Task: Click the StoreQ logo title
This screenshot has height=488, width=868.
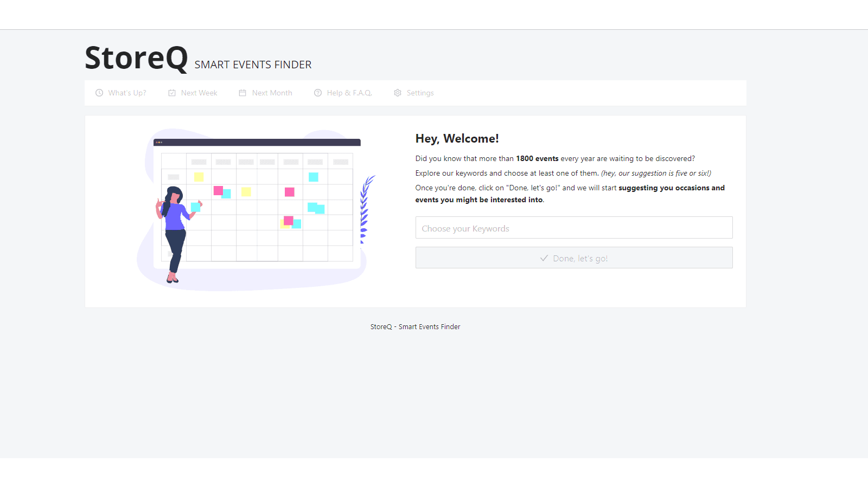Action: coord(136,58)
